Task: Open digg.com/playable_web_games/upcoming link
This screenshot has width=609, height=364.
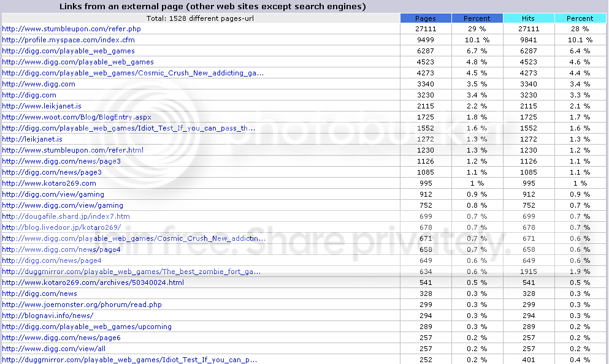Action: click(86, 327)
